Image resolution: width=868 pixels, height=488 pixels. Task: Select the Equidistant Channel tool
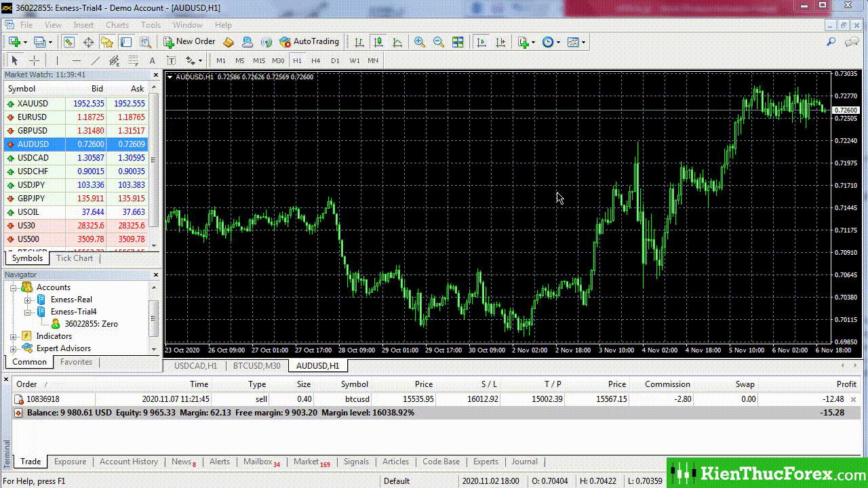[x=114, y=60]
